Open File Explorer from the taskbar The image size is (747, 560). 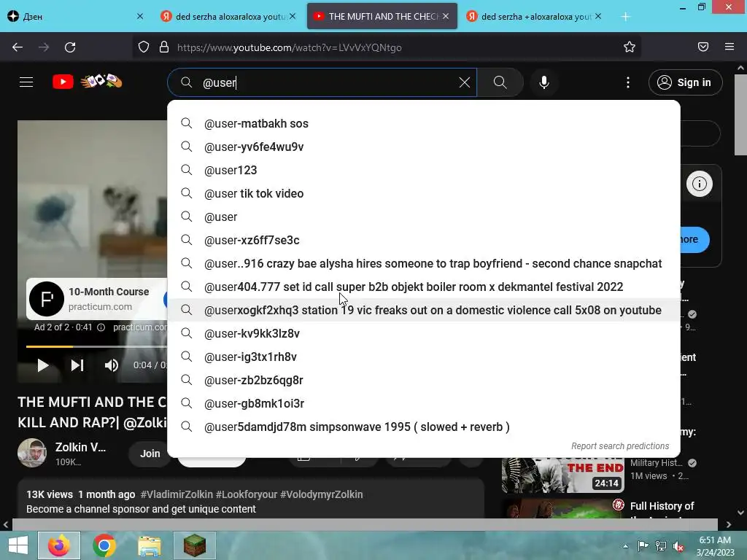click(x=150, y=545)
